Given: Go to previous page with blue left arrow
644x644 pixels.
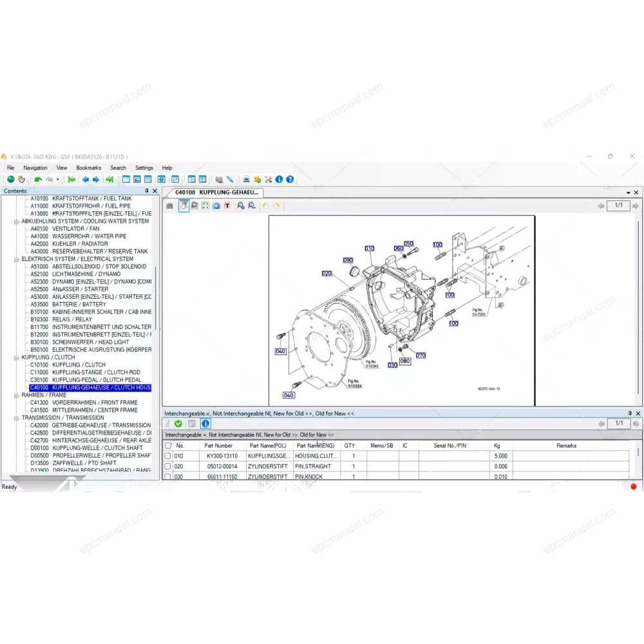Looking at the screenshot, I should coord(86,179).
